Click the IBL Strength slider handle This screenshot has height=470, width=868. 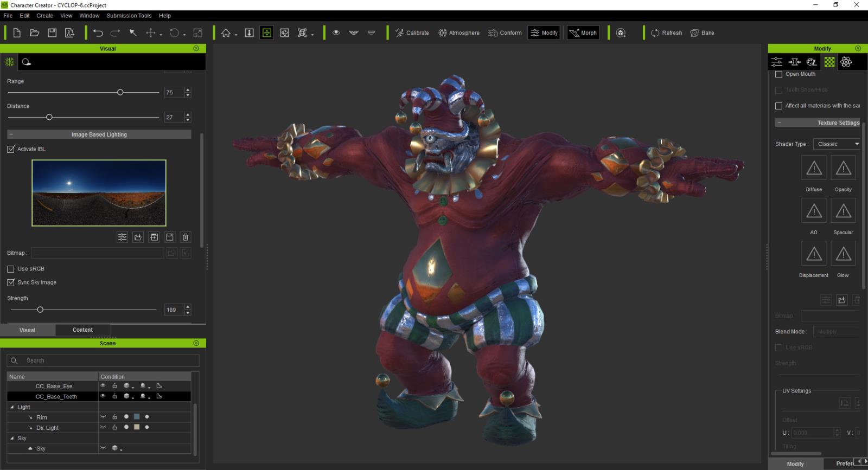pyautogui.click(x=40, y=310)
